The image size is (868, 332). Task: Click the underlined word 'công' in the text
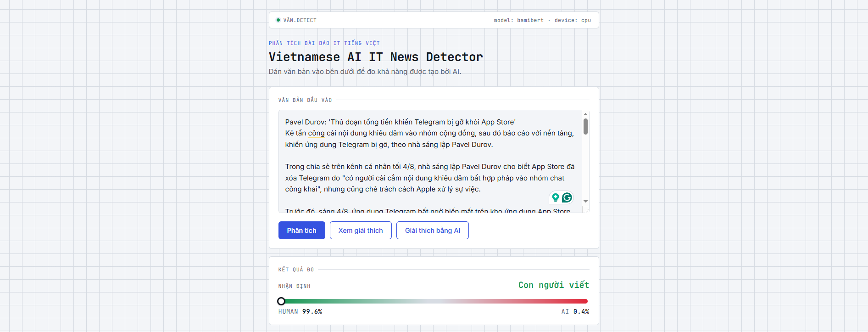tap(316, 133)
